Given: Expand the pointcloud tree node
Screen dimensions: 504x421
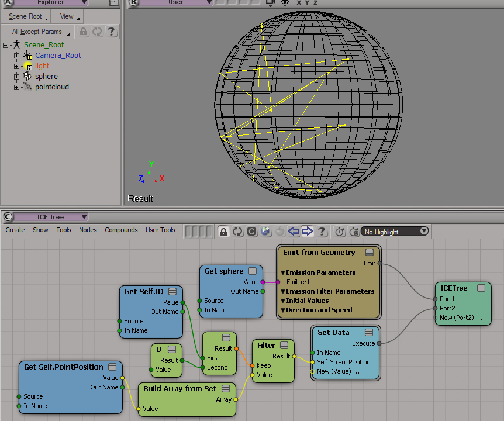Looking at the screenshot, I should (17, 87).
